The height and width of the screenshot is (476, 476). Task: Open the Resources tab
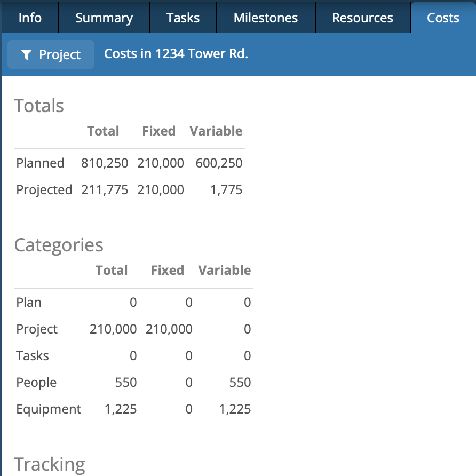click(362, 18)
